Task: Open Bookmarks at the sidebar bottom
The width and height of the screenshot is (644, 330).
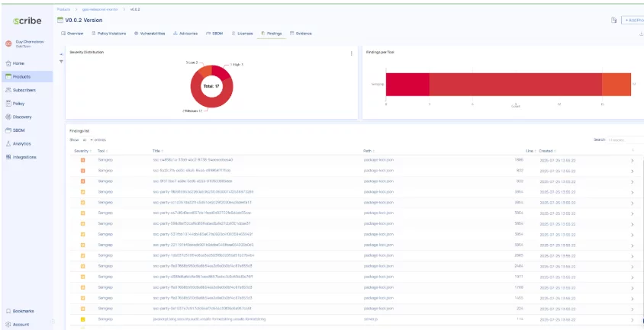Action: point(20,311)
